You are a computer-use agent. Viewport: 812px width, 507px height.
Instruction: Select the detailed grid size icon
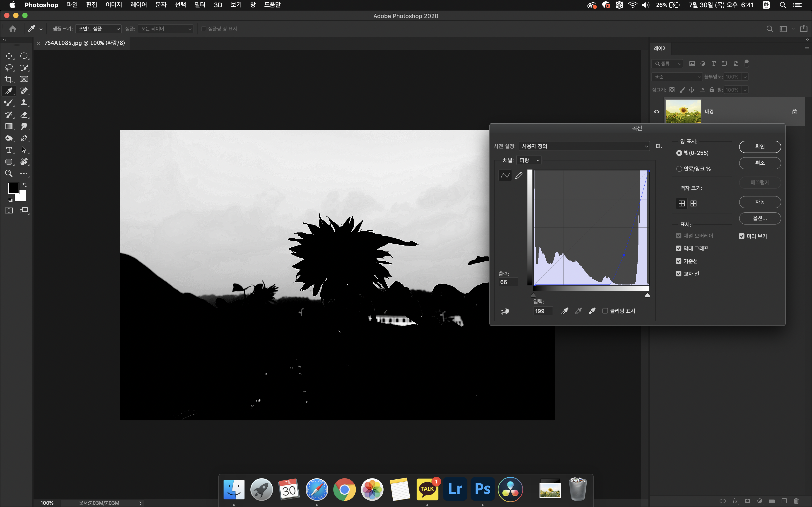(694, 203)
